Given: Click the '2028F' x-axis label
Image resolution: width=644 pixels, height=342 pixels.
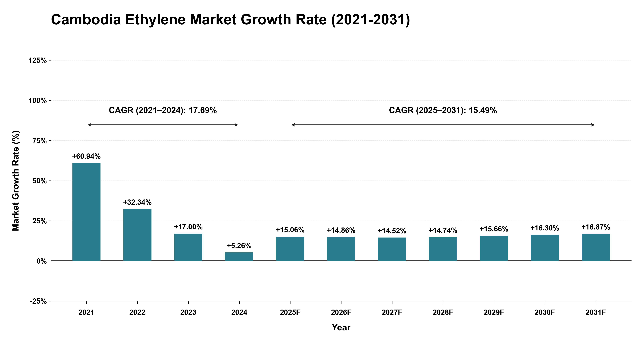Looking at the screenshot, I should (x=443, y=312).
